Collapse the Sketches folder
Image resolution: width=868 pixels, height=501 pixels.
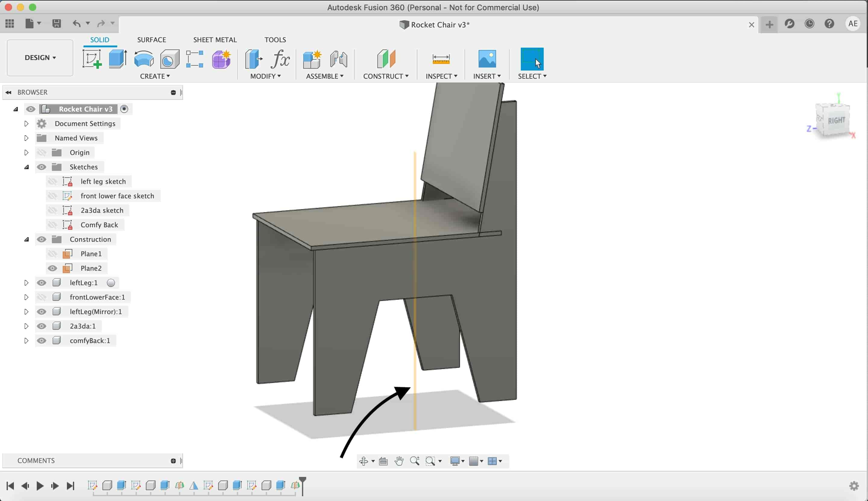coord(27,167)
